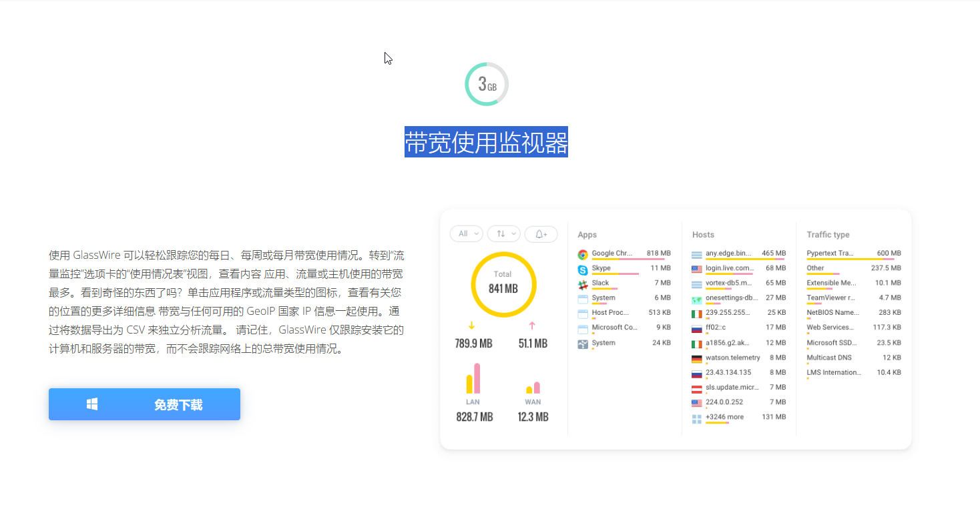Click icon beside any.edge.bin... host
The image size is (980, 507).
tap(697, 255)
